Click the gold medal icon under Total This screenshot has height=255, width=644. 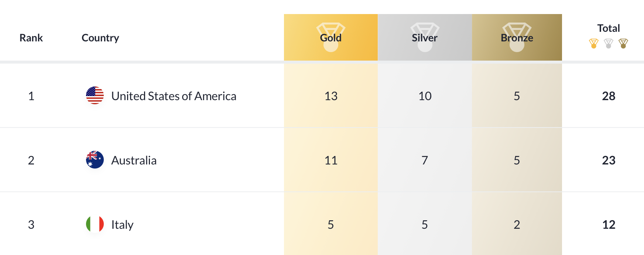coord(594,44)
